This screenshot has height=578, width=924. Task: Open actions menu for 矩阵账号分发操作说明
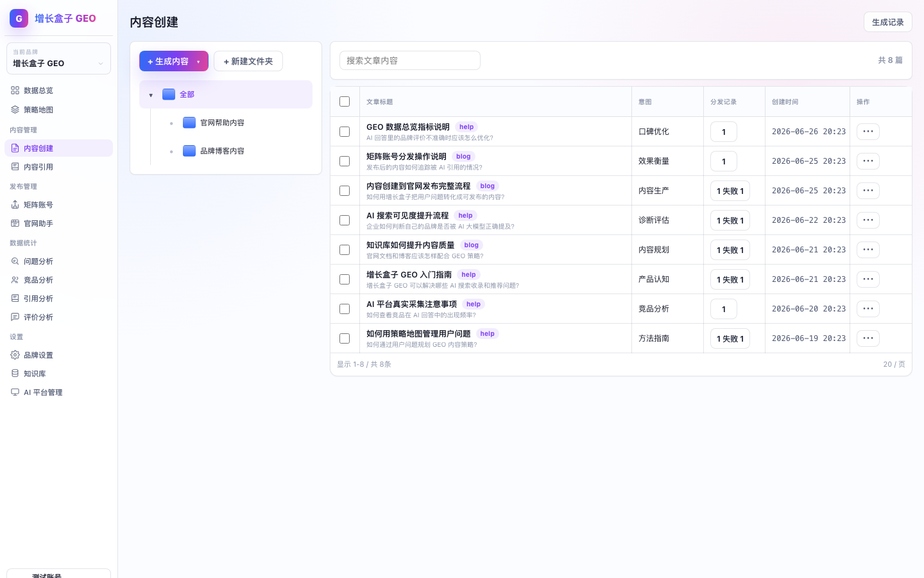[868, 161]
